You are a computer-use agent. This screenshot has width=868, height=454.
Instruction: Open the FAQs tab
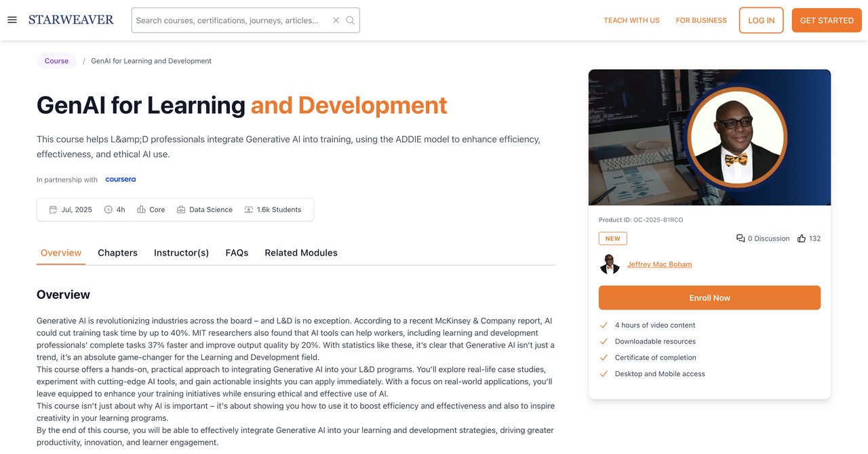pos(237,253)
